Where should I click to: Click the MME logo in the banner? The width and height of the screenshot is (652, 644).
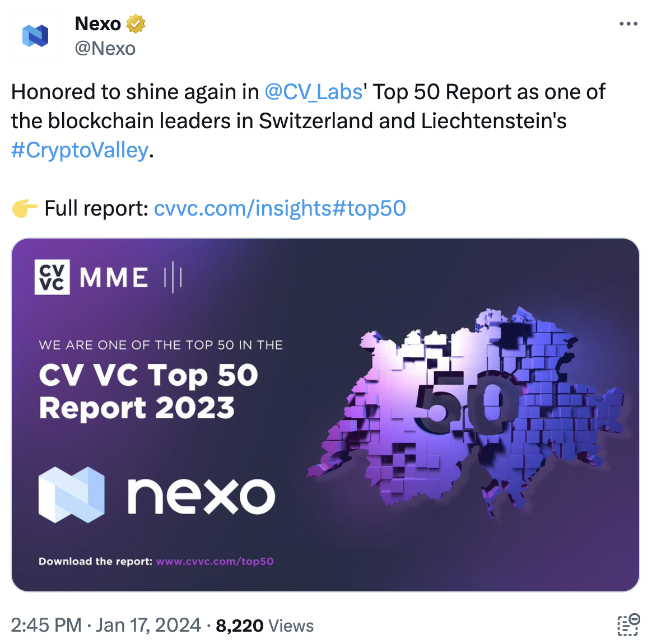(x=113, y=276)
